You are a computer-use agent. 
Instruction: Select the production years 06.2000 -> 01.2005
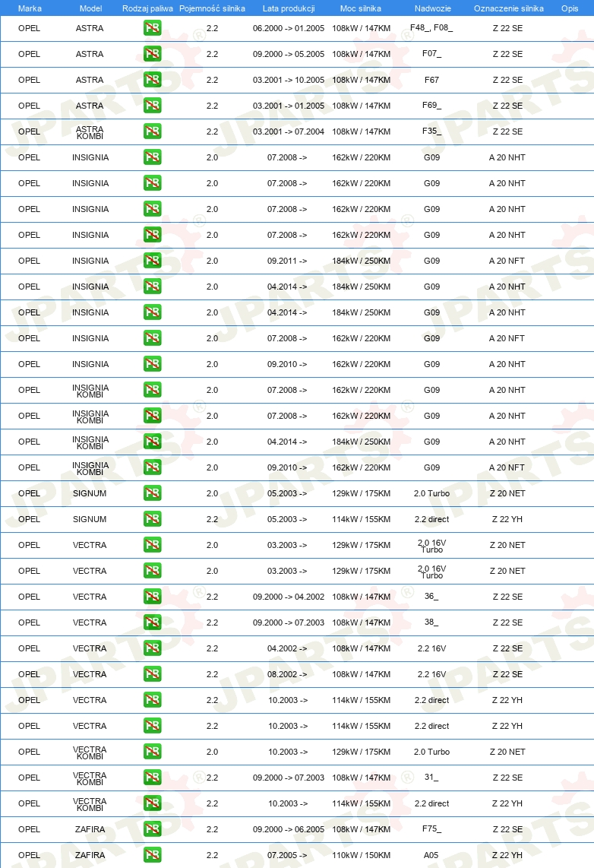click(289, 28)
